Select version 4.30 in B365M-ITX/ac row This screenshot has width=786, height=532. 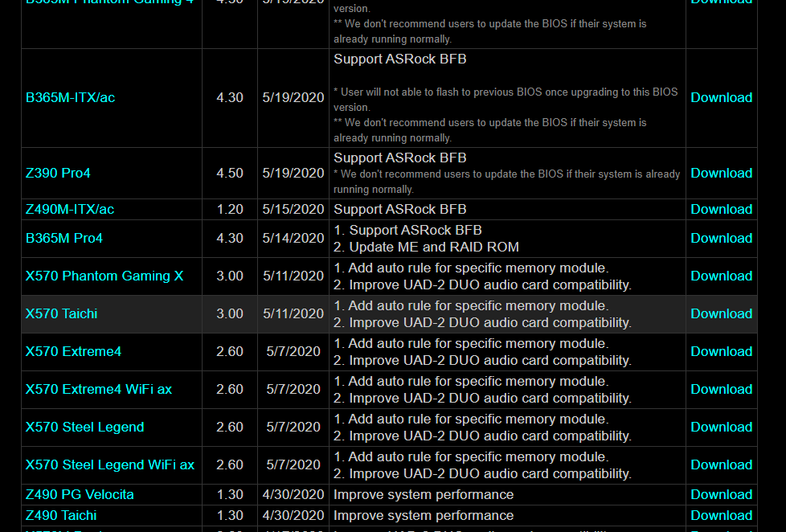(x=230, y=98)
